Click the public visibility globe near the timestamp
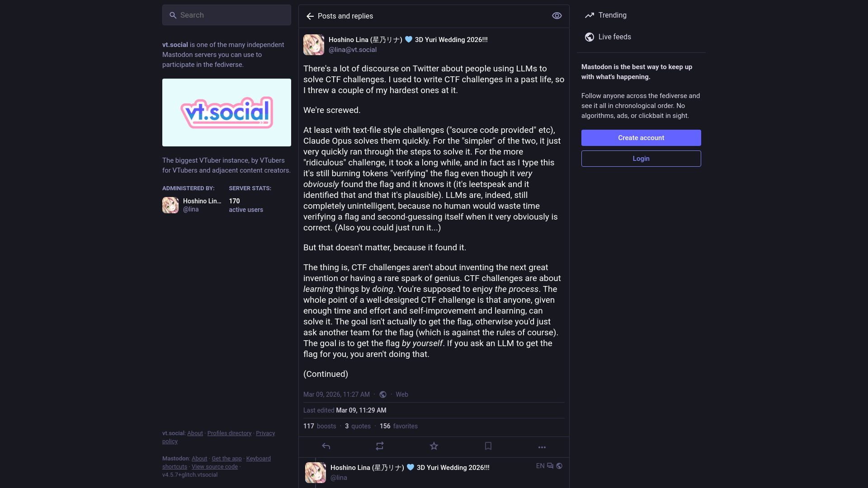868x488 pixels. pos(383,394)
